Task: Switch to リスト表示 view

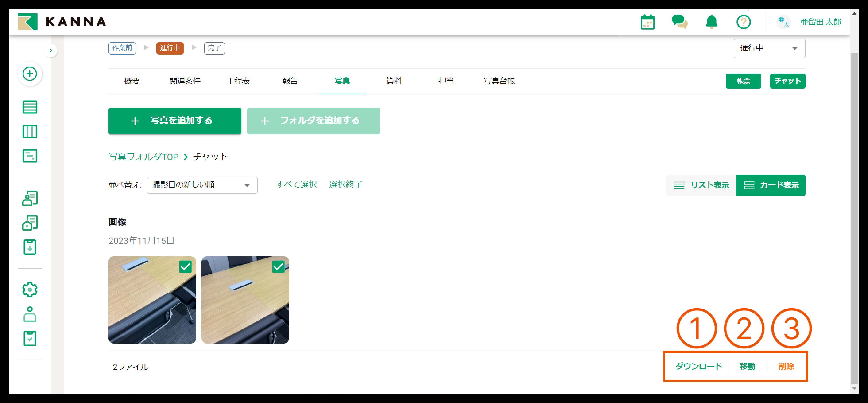Action: click(x=701, y=185)
